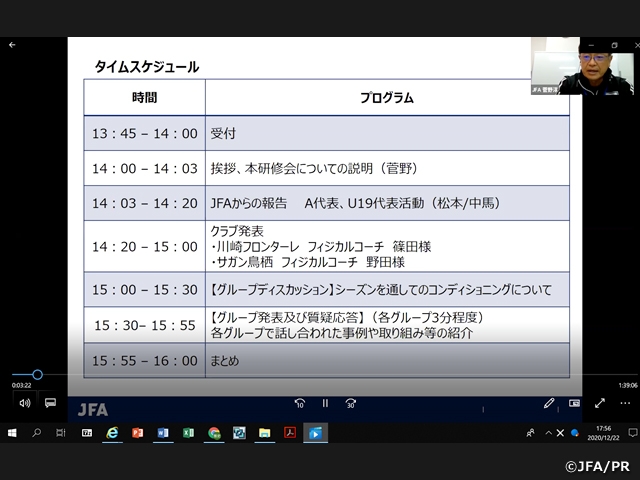Open the blue sync app on taskbar
Viewport: 640px width, 480px height.
click(239, 433)
